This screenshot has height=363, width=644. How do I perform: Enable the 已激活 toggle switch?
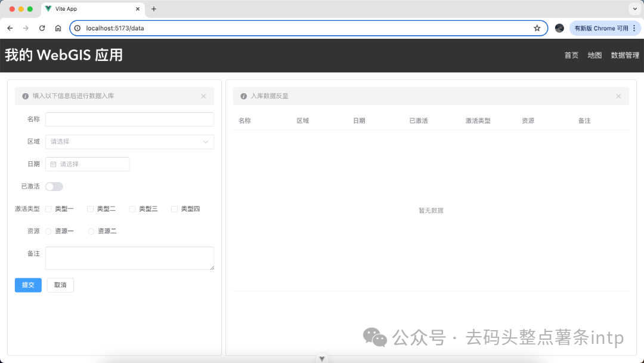point(54,186)
